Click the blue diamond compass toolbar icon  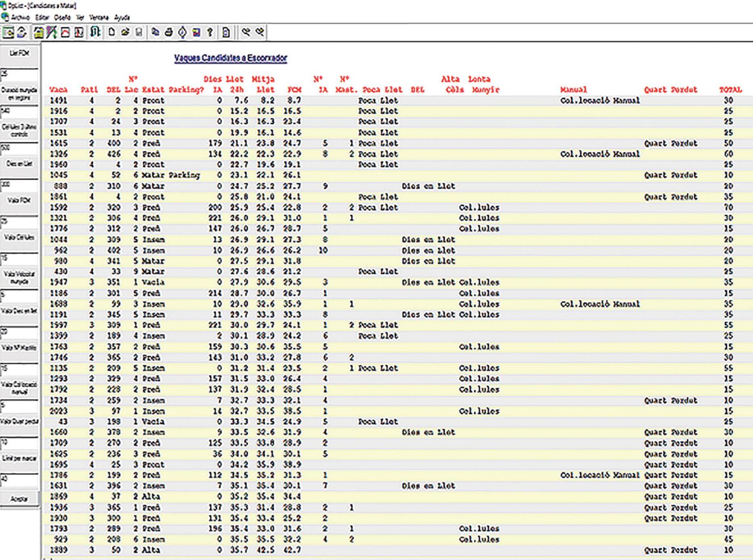pyautogui.click(x=182, y=32)
